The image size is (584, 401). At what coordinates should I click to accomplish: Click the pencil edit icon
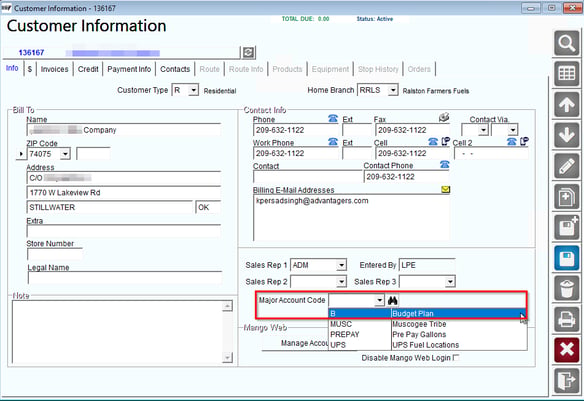coord(566,166)
